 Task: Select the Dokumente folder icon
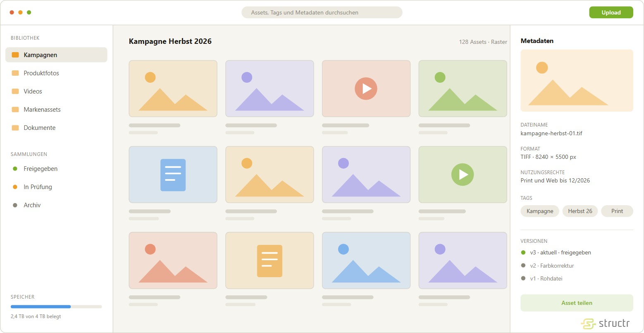click(x=15, y=128)
